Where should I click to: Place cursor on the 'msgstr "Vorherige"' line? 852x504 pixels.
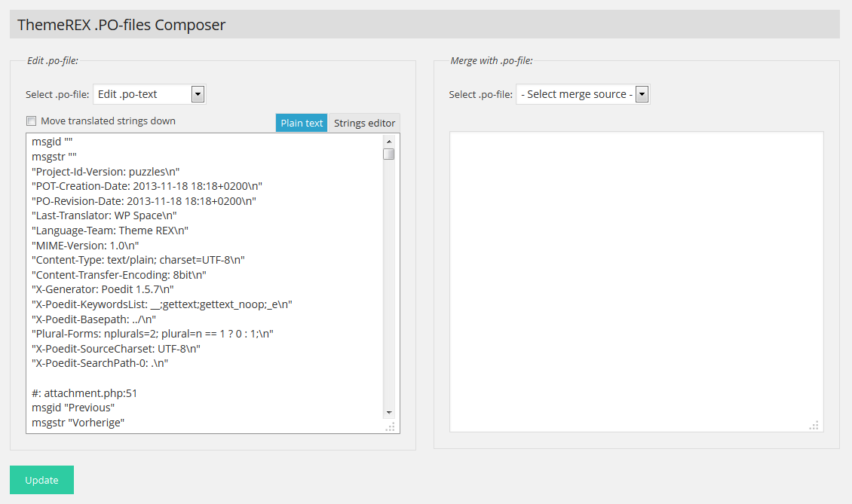[78, 423]
